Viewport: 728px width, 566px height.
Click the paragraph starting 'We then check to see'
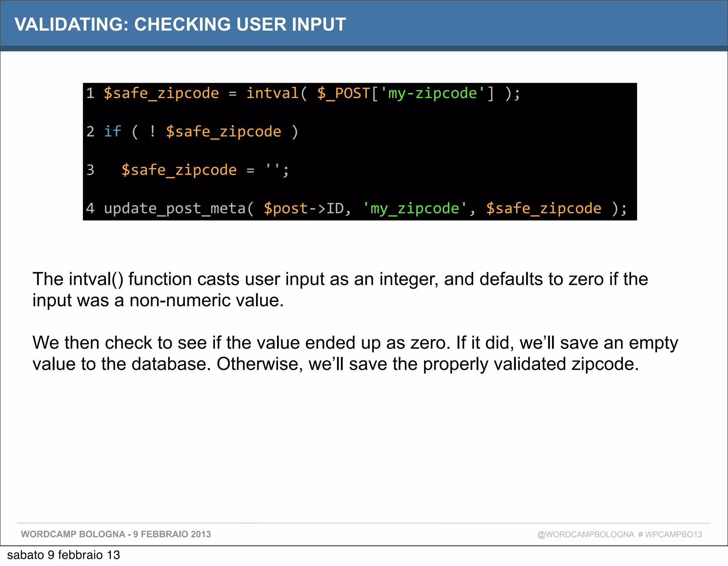(355, 353)
